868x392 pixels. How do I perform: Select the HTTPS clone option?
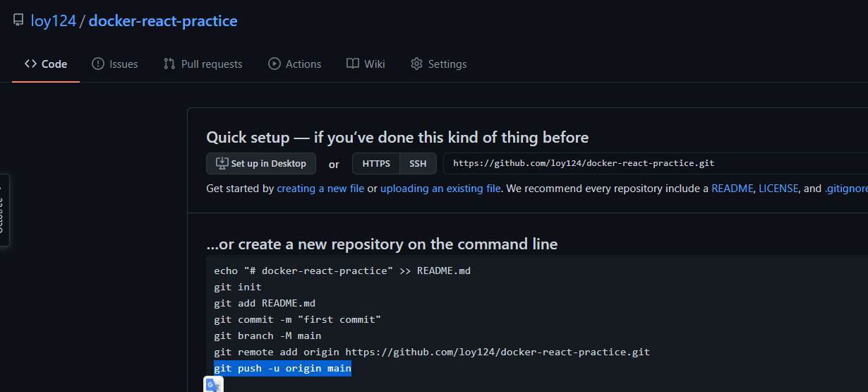[376, 163]
